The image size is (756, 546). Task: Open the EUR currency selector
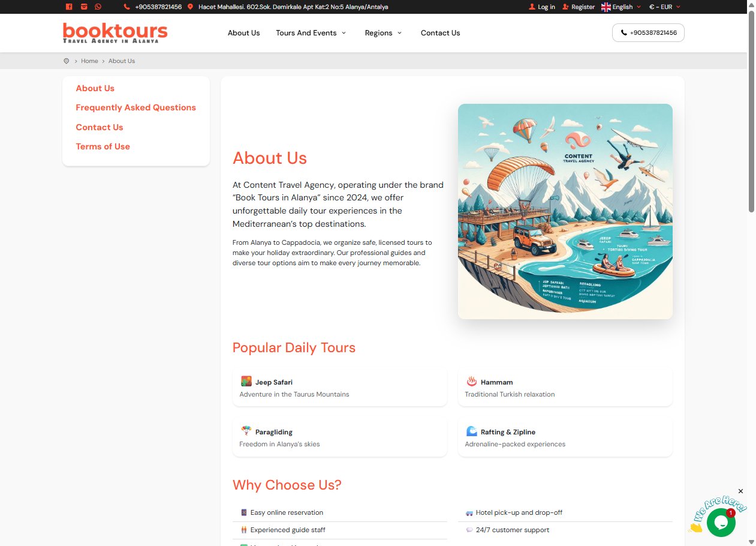point(665,7)
